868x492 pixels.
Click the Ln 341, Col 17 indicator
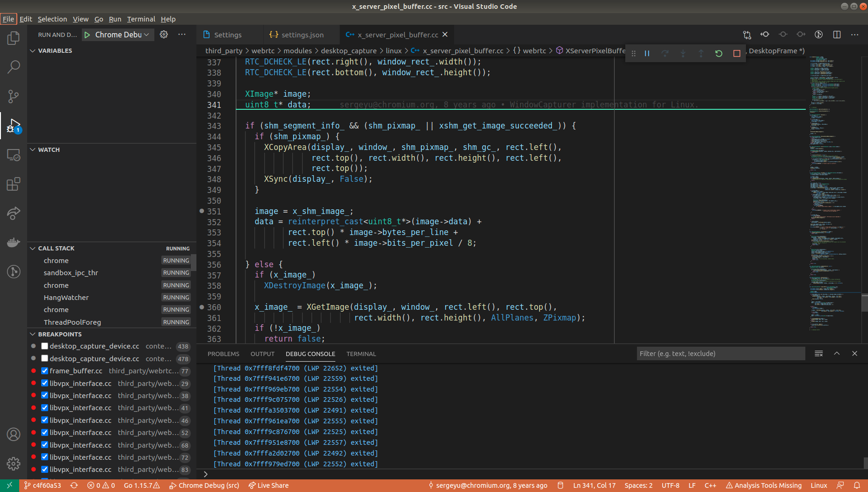[594, 485]
